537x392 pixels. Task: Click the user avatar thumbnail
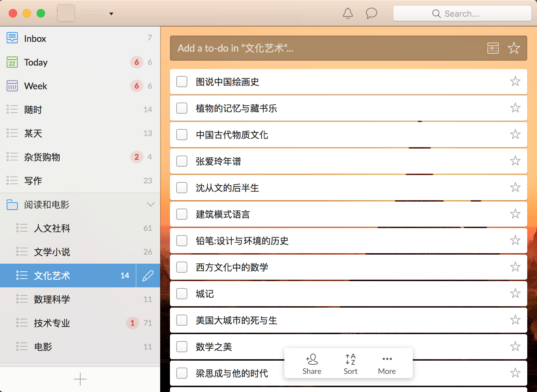[66, 13]
